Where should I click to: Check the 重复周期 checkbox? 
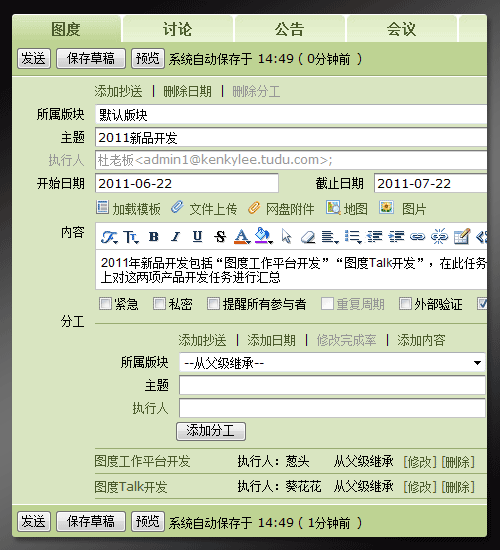pyautogui.click(x=327, y=304)
